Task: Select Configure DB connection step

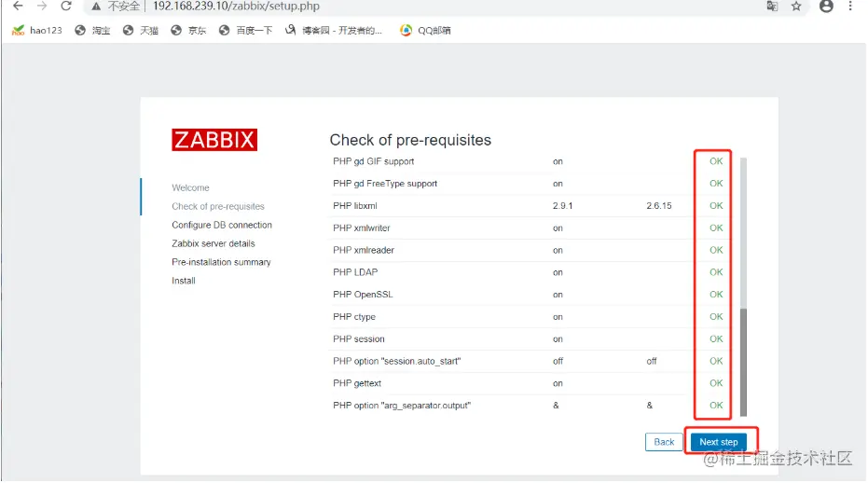Action: point(222,225)
